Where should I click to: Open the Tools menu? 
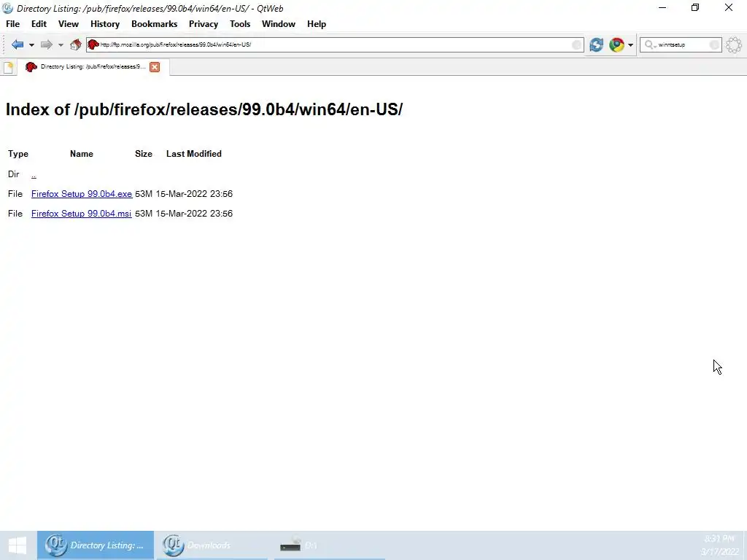pyautogui.click(x=240, y=24)
